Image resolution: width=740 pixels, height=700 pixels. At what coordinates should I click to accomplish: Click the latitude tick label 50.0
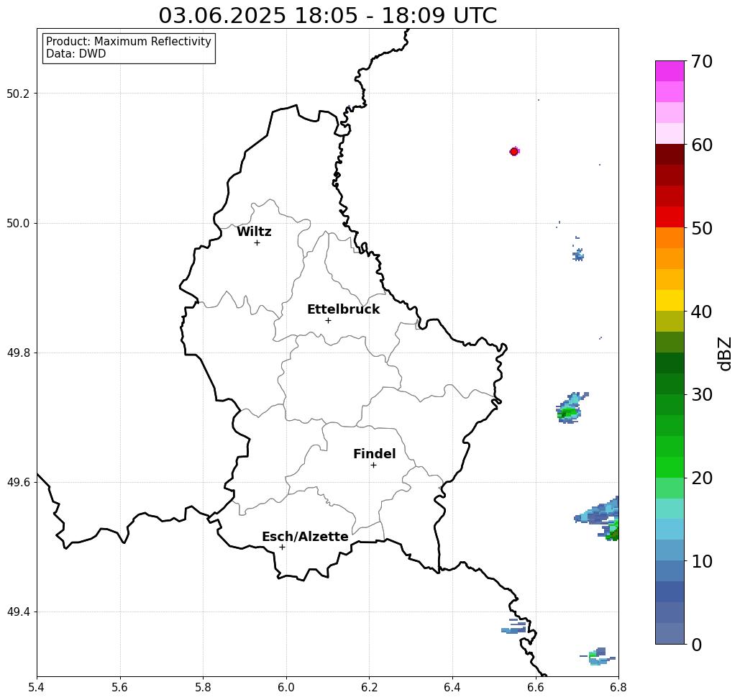click(x=18, y=223)
